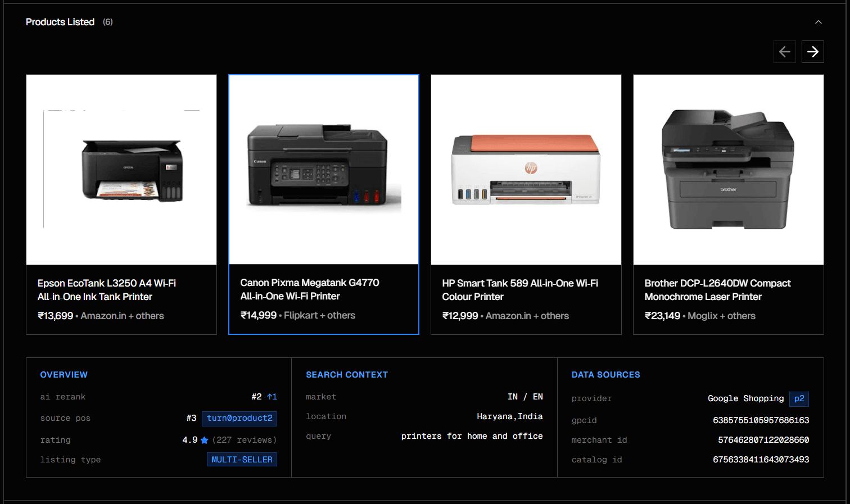Select Brother DCP-L2640DW product title

pos(717,290)
